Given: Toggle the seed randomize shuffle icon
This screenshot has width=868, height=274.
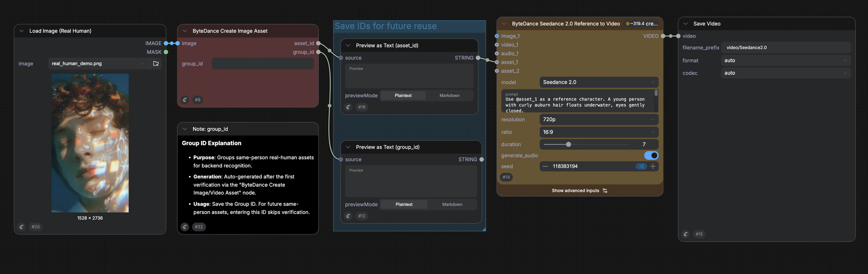Looking at the screenshot, I should tap(641, 166).
